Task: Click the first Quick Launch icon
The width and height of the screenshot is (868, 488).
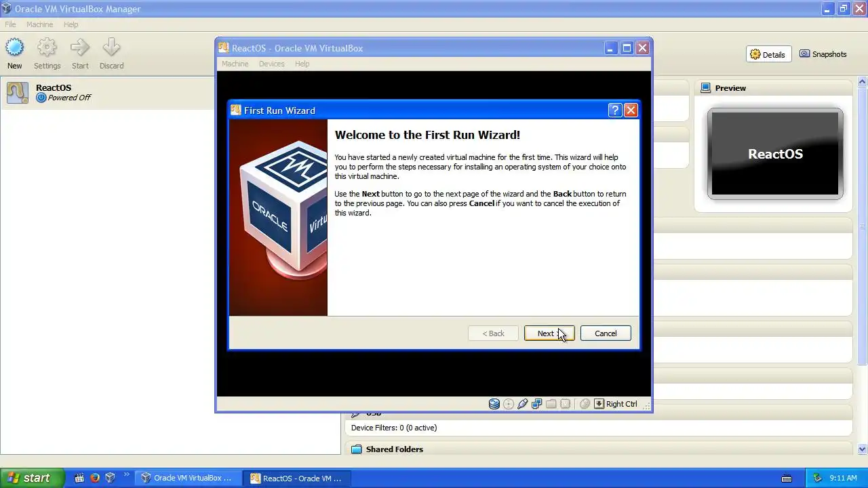Action: (79, 478)
